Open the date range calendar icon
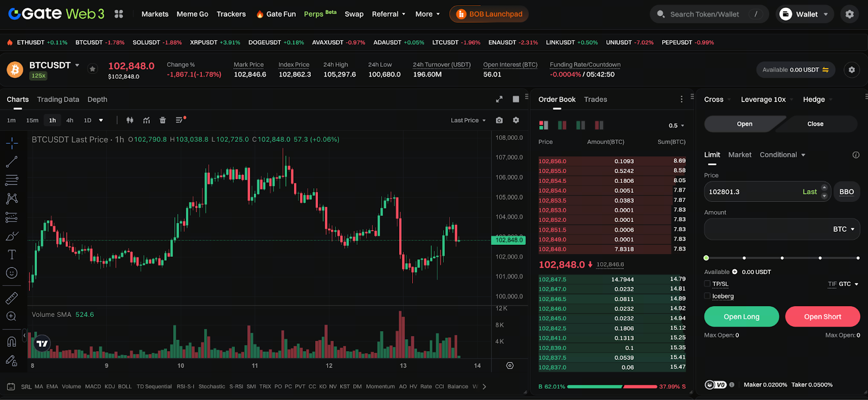 (11, 387)
